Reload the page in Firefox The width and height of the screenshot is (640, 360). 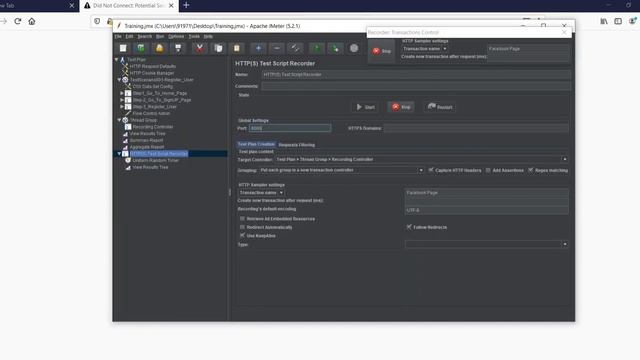[x=18, y=21]
